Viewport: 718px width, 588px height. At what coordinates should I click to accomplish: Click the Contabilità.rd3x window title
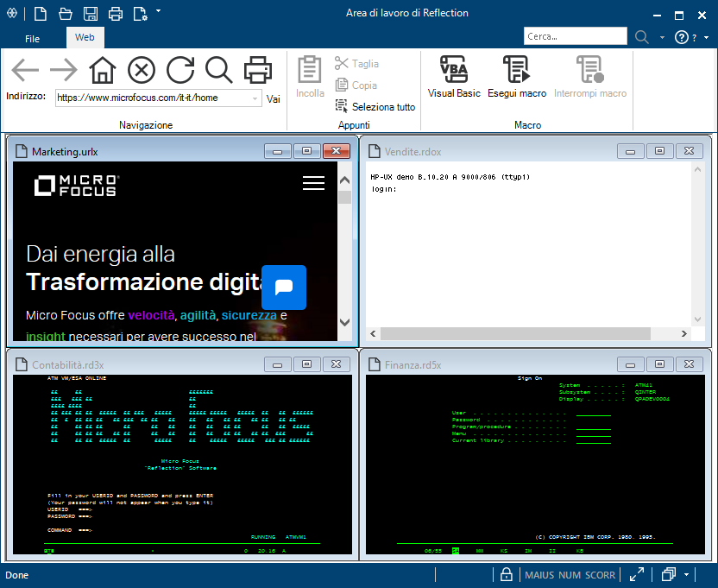[68, 365]
